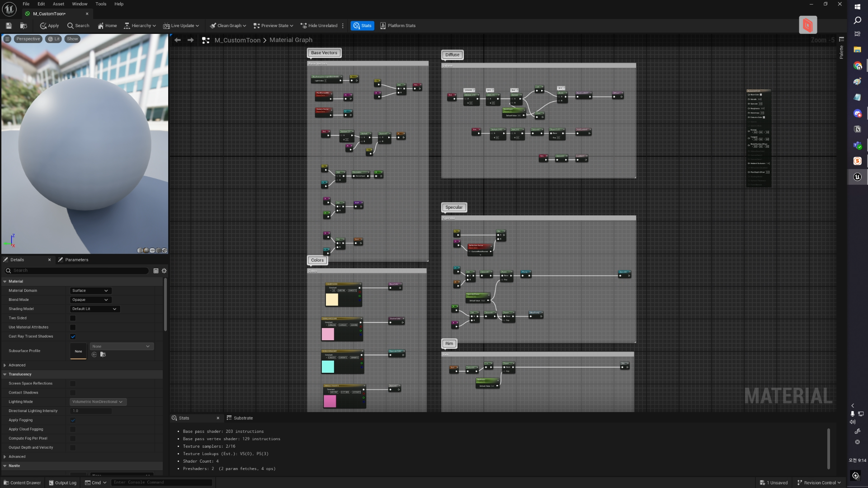The height and width of the screenshot is (488, 868).
Task: Go to Home in the graph
Action: point(107,26)
